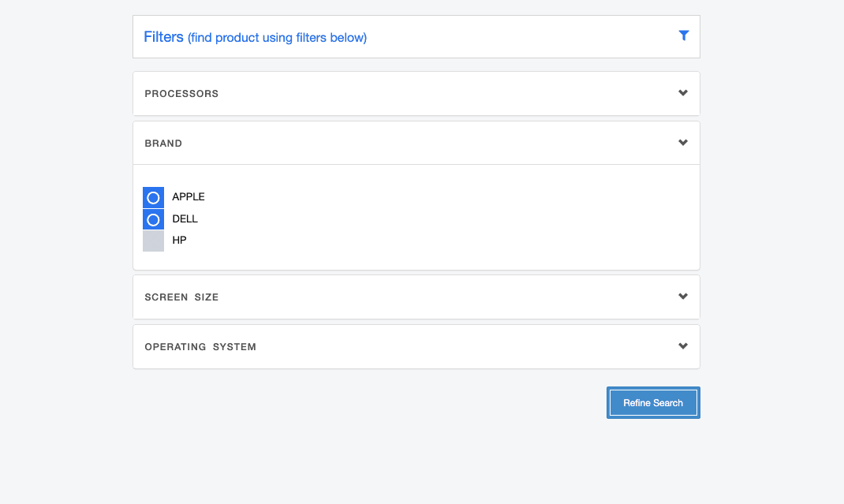The width and height of the screenshot is (844, 504).
Task: Click the BRAND header label
Action: tap(163, 143)
